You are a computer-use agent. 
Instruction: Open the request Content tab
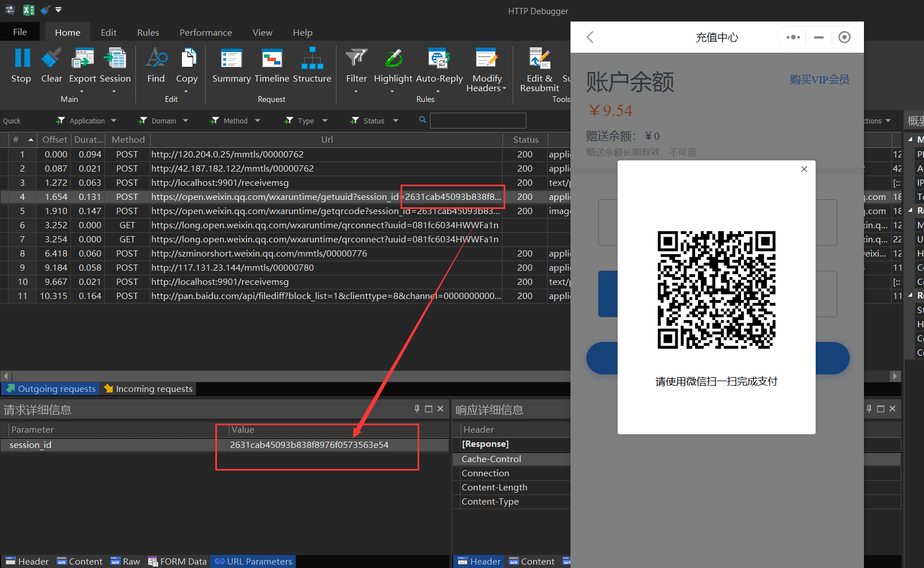(80, 561)
